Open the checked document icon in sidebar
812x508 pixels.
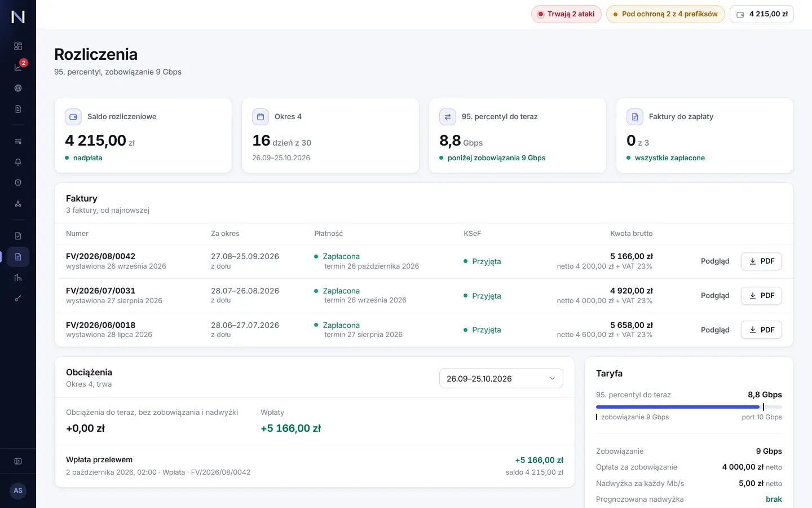pyautogui.click(x=18, y=236)
